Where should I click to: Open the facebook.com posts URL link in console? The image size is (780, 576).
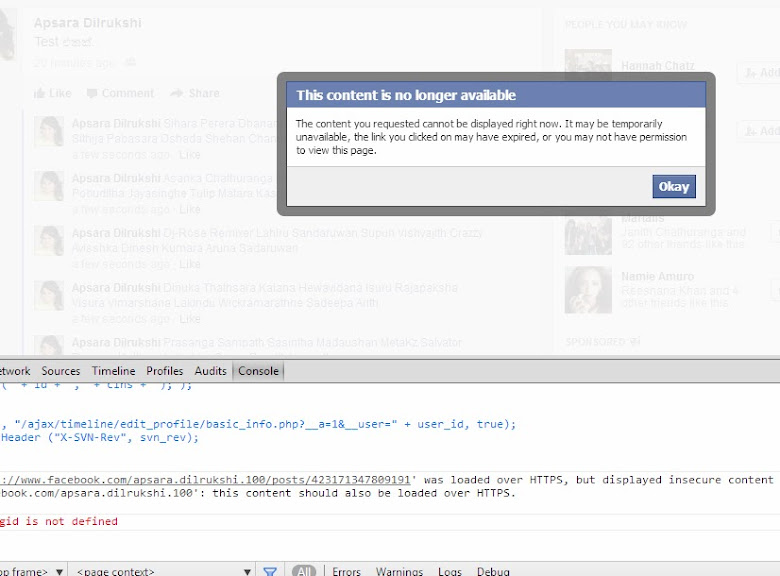(x=205, y=480)
